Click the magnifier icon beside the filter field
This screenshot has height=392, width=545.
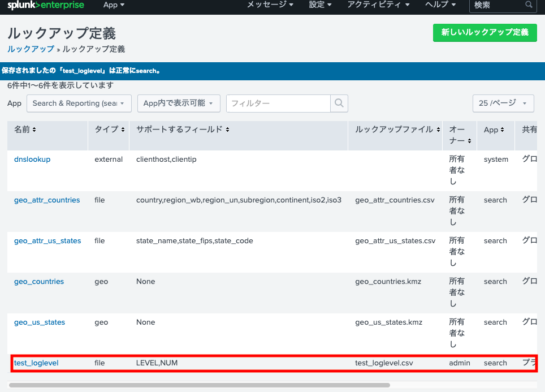coord(339,104)
